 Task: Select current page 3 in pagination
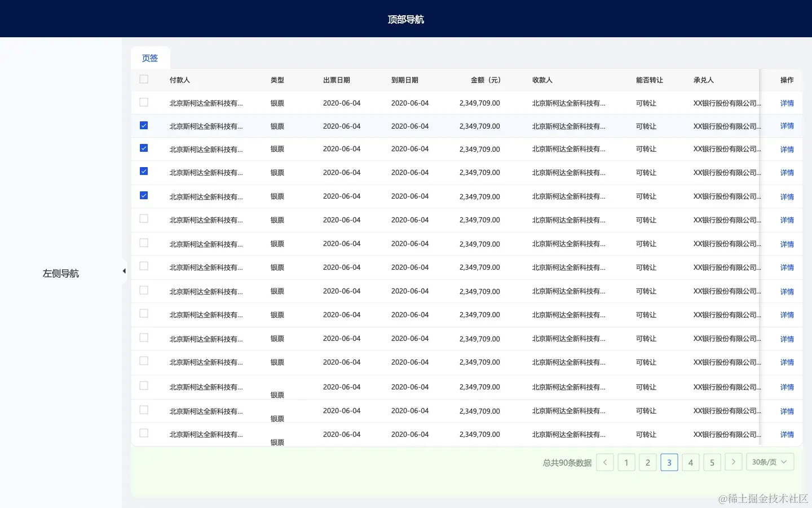coord(669,462)
